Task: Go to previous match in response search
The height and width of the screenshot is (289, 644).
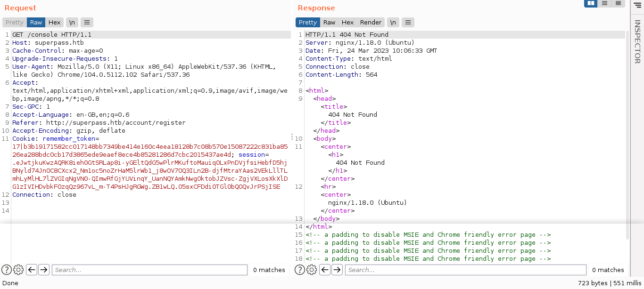Action: 325,270
